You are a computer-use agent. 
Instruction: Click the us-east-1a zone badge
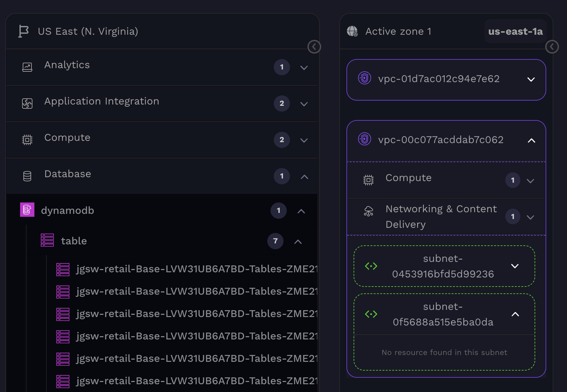(x=515, y=31)
